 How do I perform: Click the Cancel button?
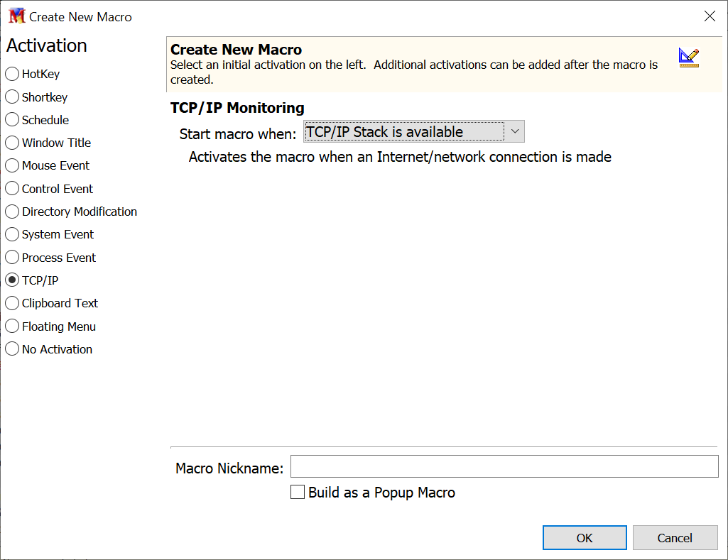(x=674, y=538)
